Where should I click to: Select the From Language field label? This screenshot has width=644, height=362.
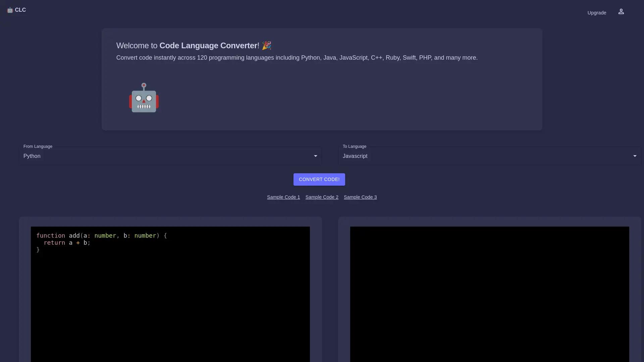point(38,146)
